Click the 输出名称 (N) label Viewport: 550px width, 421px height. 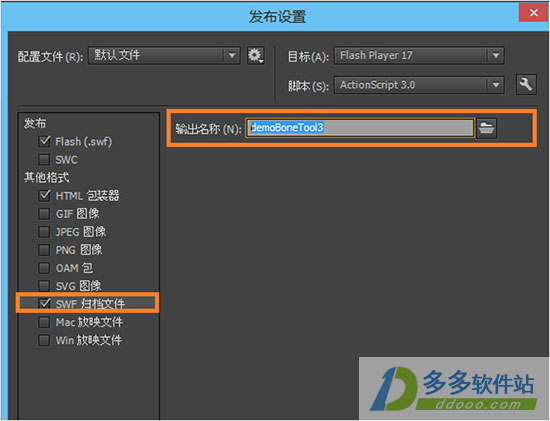point(209,129)
